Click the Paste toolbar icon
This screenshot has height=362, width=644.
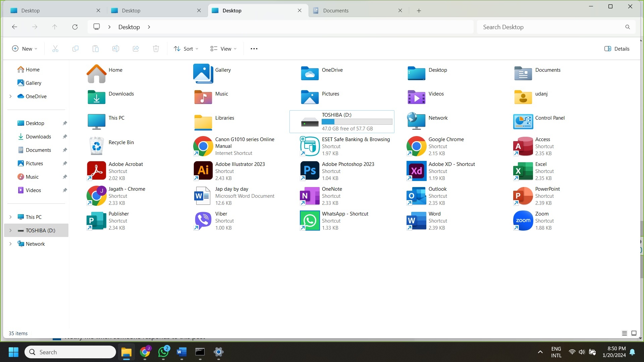click(96, 49)
